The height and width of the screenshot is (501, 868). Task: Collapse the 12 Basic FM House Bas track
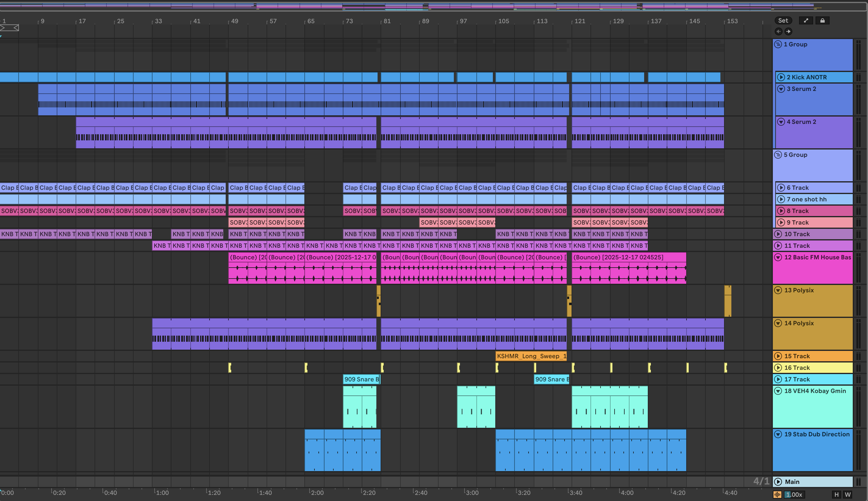778,258
